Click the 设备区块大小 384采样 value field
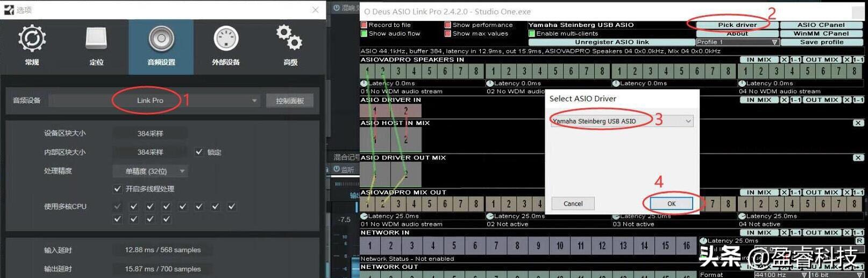The height and width of the screenshot is (278, 868). coord(150,133)
